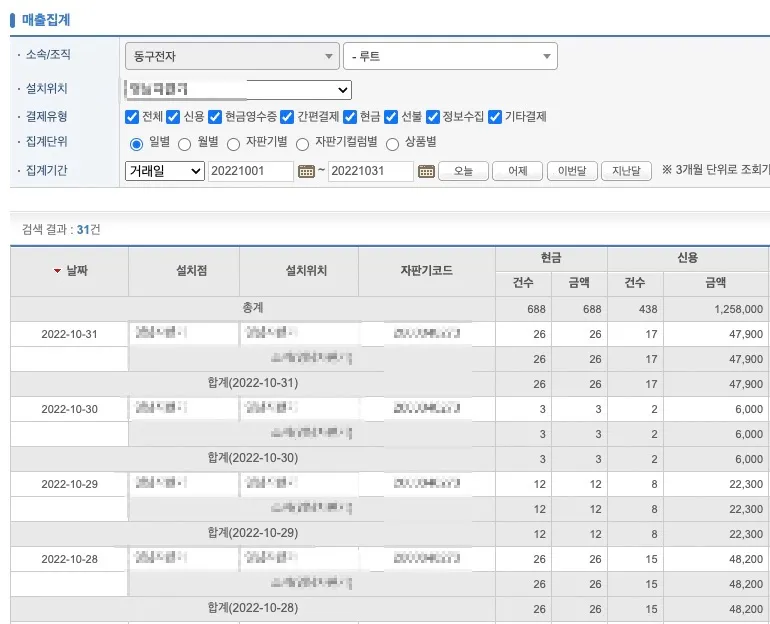The height and width of the screenshot is (624, 770).
Task: Open the start date calendar picker
Action: pyautogui.click(x=306, y=171)
